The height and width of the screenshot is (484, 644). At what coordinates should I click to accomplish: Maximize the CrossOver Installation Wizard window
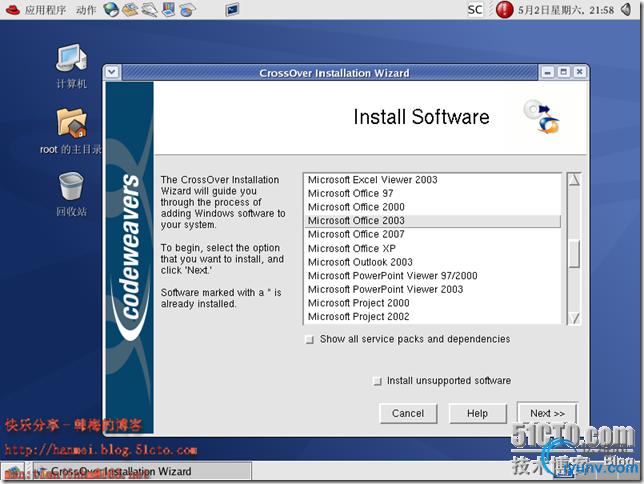564,72
